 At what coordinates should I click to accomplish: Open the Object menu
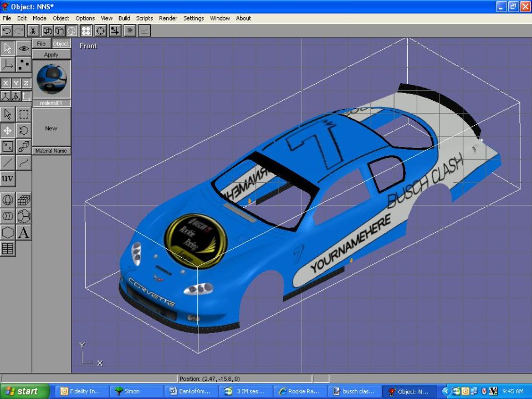coord(61,18)
